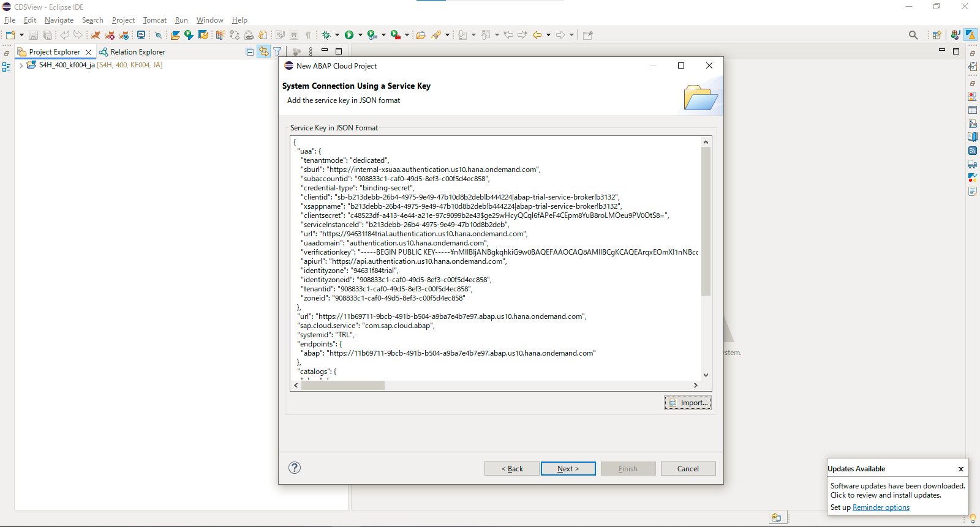Screen dimensions: 980x527
Task: Open the Forward history dropdown arrow
Action: pos(571,35)
